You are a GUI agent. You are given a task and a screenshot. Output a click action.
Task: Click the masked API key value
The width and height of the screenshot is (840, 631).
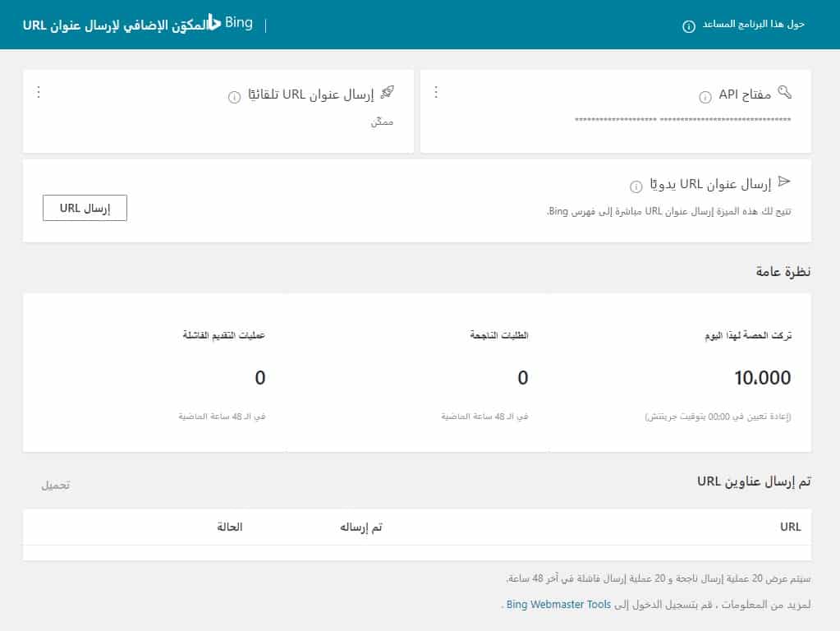pos(682,119)
